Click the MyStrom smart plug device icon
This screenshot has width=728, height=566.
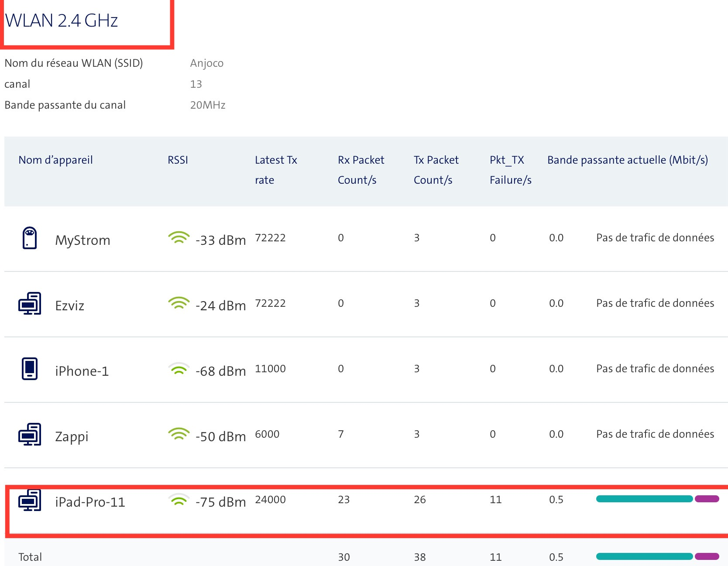click(x=29, y=238)
